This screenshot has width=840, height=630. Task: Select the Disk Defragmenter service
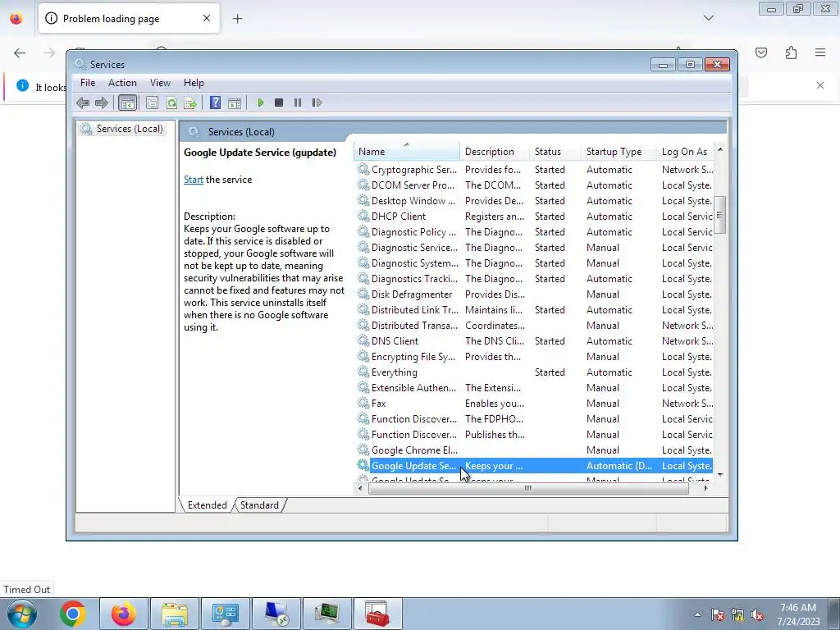[x=533, y=294]
